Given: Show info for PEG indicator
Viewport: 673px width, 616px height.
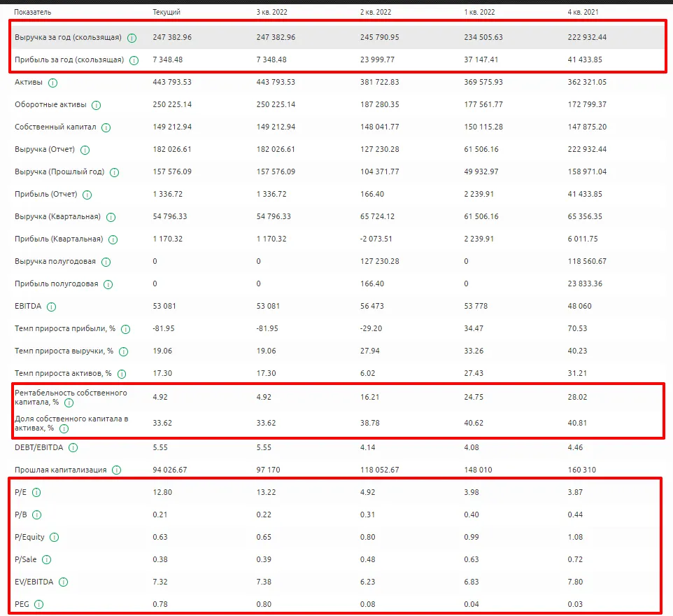Looking at the screenshot, I should (x=38, y=605).
